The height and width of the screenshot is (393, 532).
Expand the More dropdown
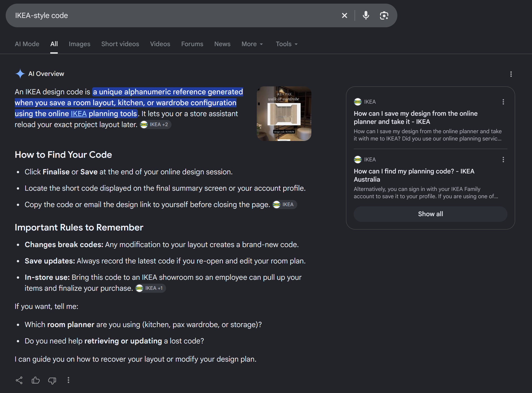(x=252, y=44)
